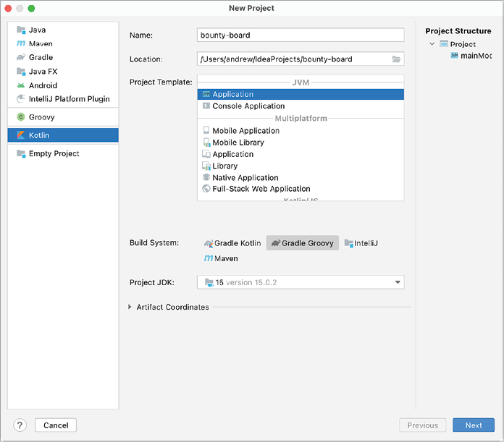Image resolution: width=504 pixels, height=442 pixels.
Task: Choose Gradle Kotlin as build system
Action: pyautogui.click(x=232, y=244)
